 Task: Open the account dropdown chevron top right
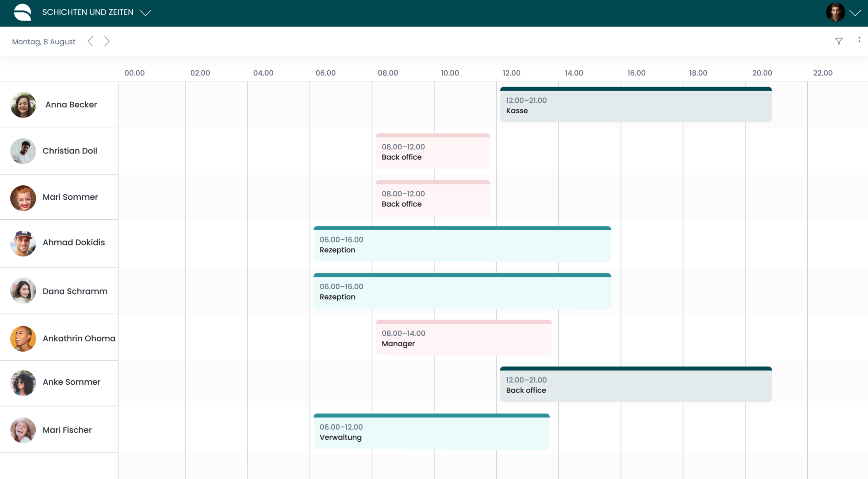(x=856, y=13)
